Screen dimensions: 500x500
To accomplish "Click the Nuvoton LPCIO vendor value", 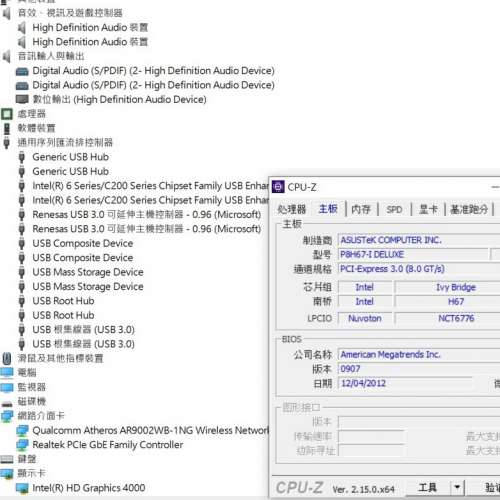I will click(365, 318).
